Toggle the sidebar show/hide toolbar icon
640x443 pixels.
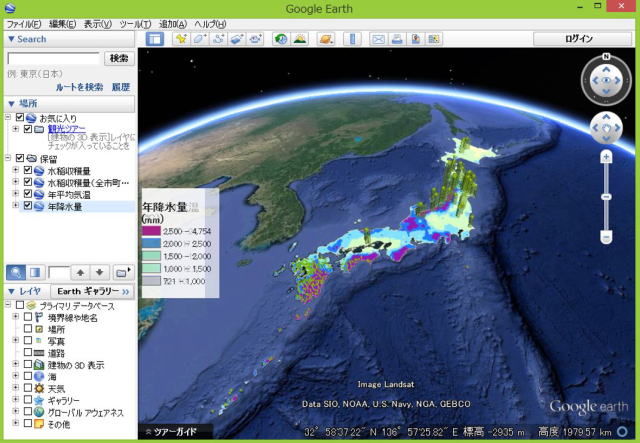coord(155,39)
